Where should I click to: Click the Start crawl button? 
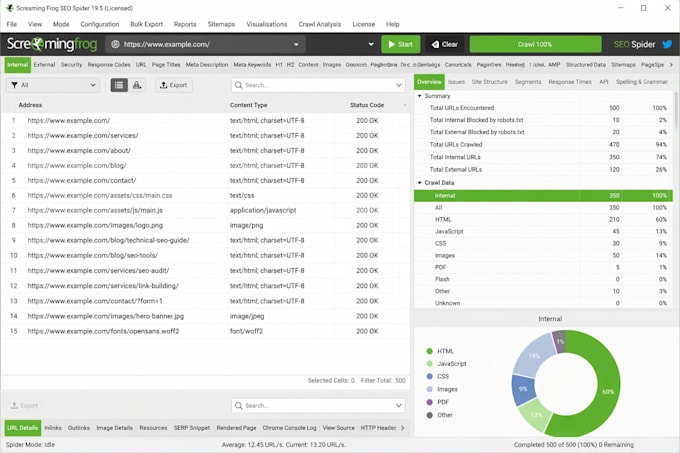click(x=401, y=44)
